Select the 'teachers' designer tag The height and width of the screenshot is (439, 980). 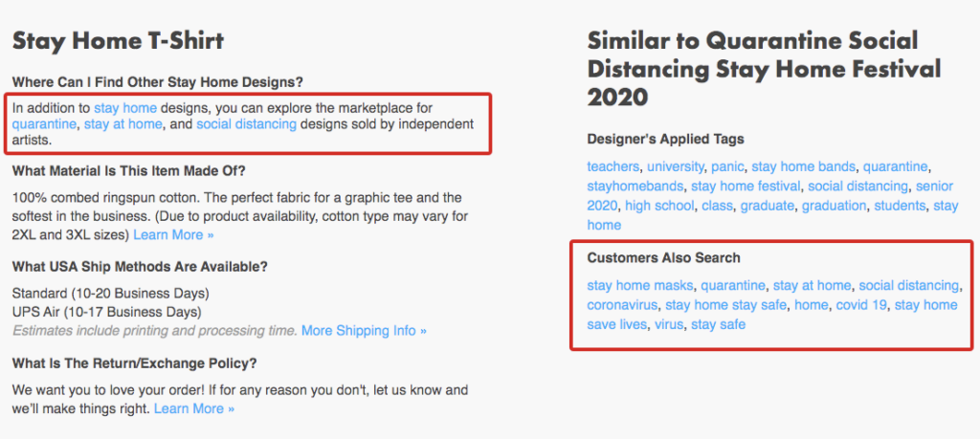(x=613, y=166)
